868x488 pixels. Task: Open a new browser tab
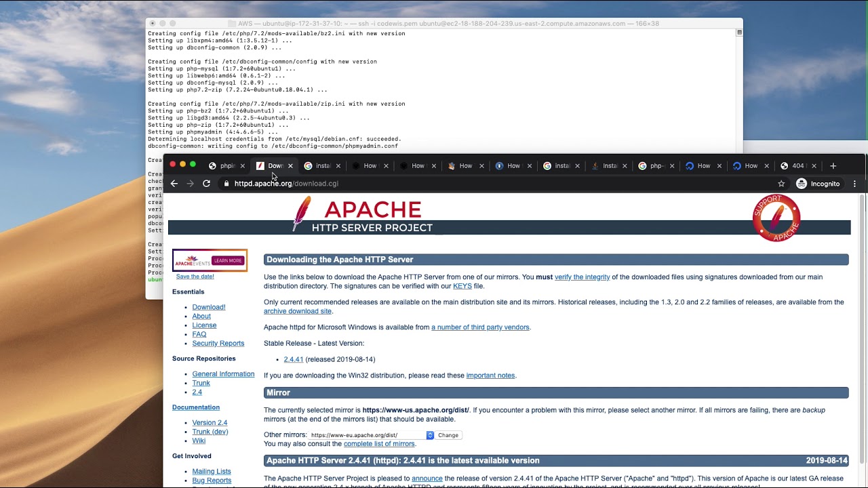pyautogui.click(x=833, y=166)
